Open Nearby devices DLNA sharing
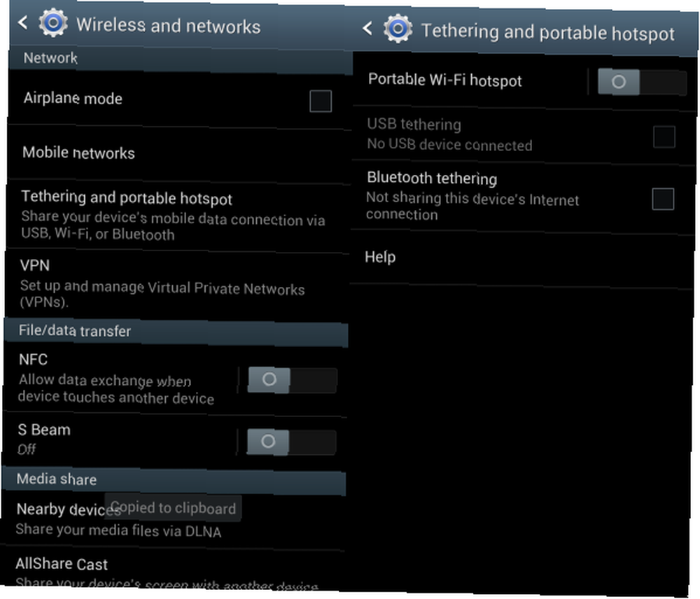700x599 pixels. click(x=173, y=521)
